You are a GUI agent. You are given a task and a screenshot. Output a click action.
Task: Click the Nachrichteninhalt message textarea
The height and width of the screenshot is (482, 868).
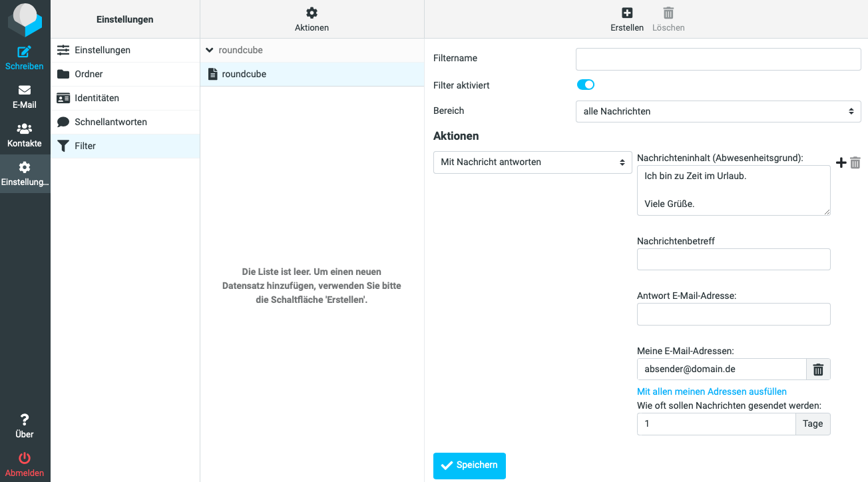click(734, 190)
